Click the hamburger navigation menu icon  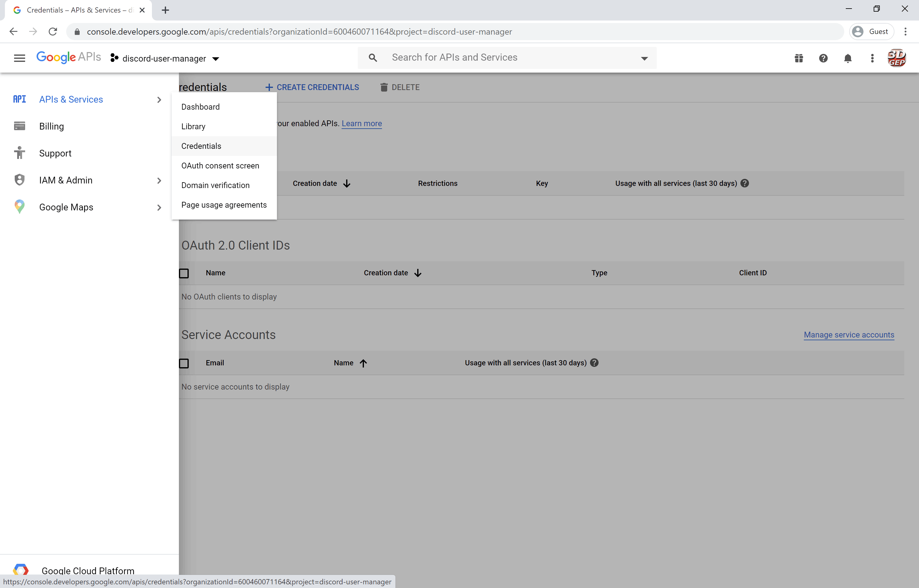[20, 58]
